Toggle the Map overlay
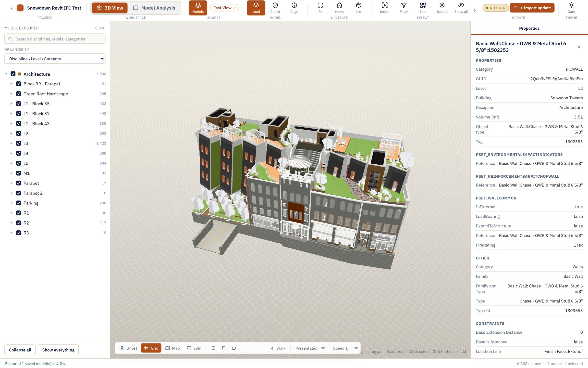Viewport: 588px width, 368px height. tap(172, 348)
